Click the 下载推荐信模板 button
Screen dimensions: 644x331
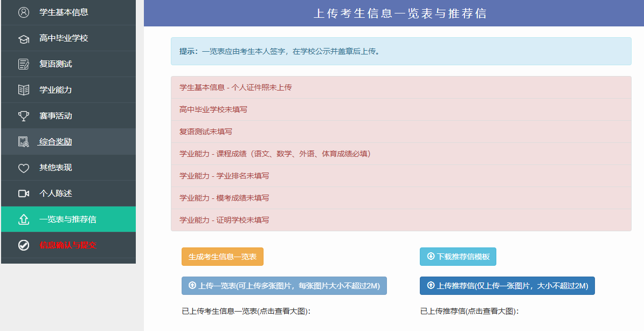point(458,257)
